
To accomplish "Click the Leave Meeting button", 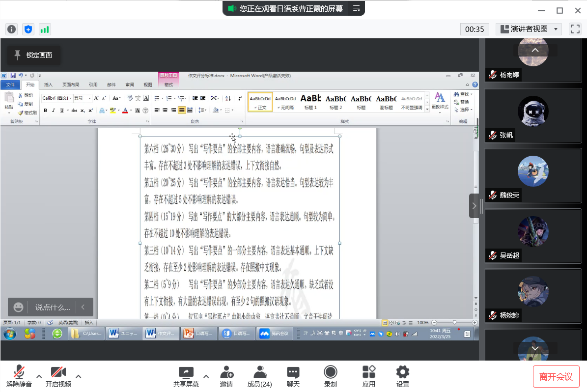I will click(556, 377).
